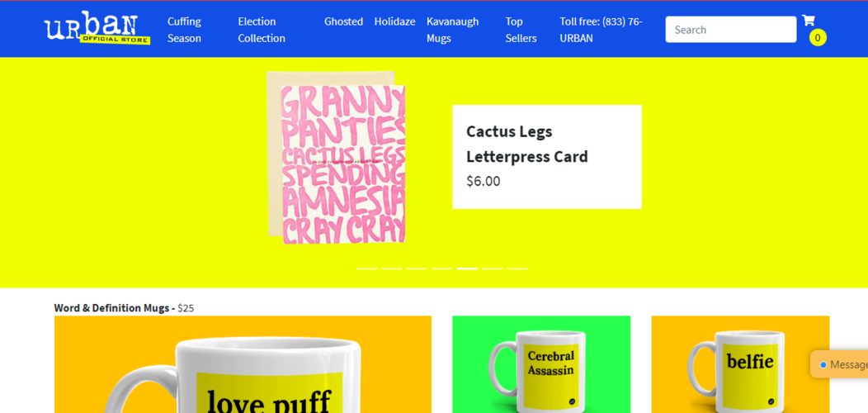
Task: Jump to the last carousel slide indicator
Action: [517, 268]
